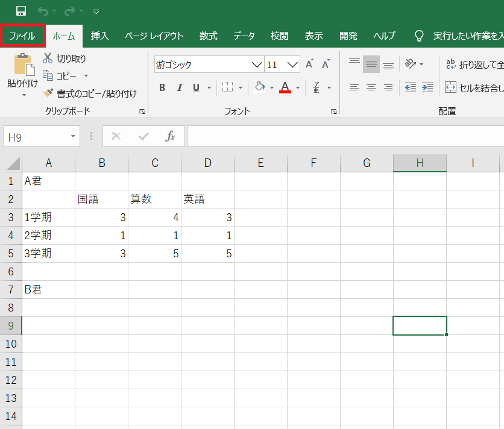This screenshot has height=429, width=504.
Task: Click the Save icon in quick access toolbar
Action: coord(21,11)
